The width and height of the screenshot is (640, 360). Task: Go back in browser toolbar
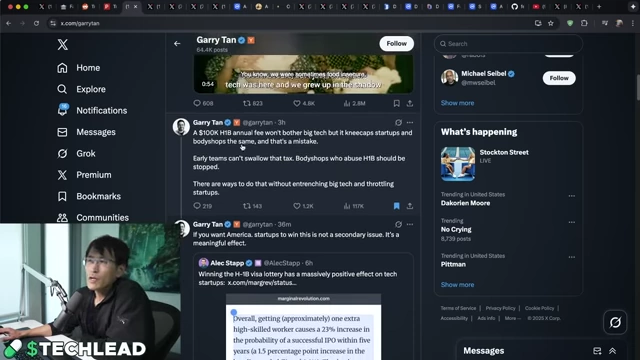[9, 23]
